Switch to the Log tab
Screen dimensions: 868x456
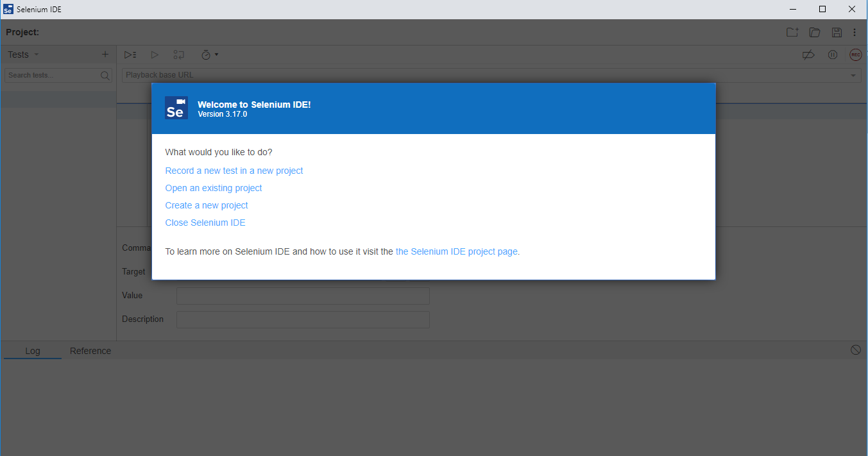(x=33, y=351)
